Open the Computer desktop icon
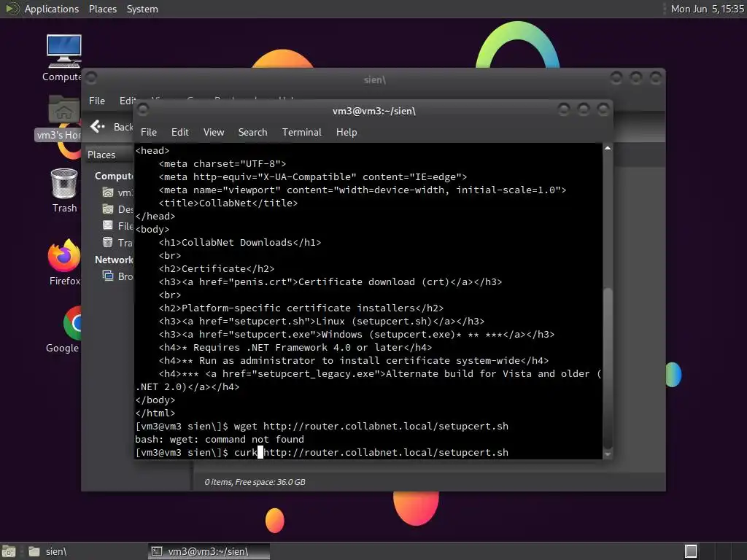The height and width of the screenshot is (560, 747). pyautogui.click(x=64, y=52)
